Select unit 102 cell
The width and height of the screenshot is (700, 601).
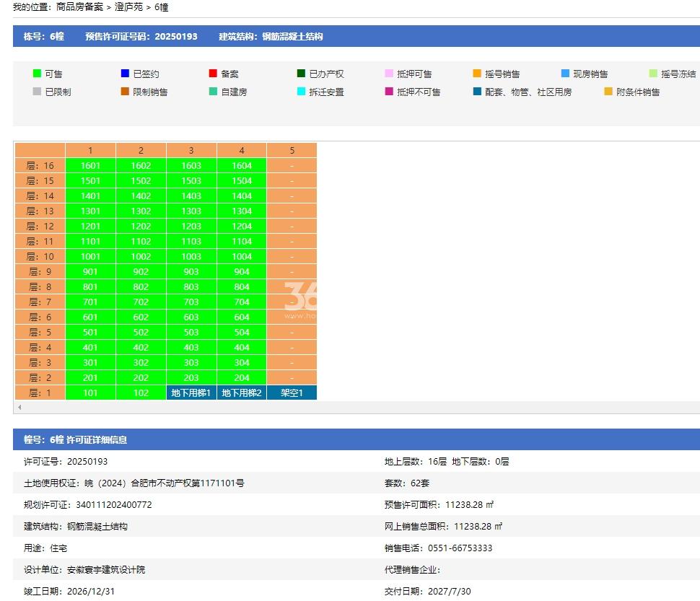141,393
